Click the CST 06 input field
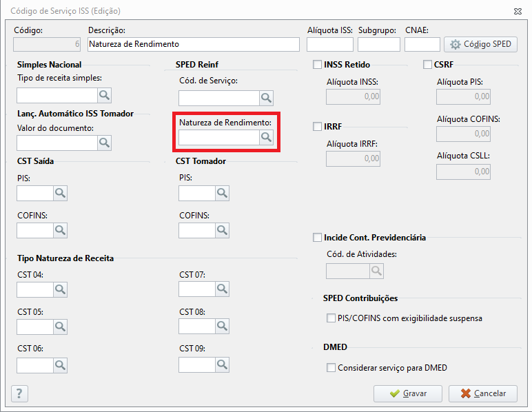This screenshot has height=412, width=532. coord(35,365)
